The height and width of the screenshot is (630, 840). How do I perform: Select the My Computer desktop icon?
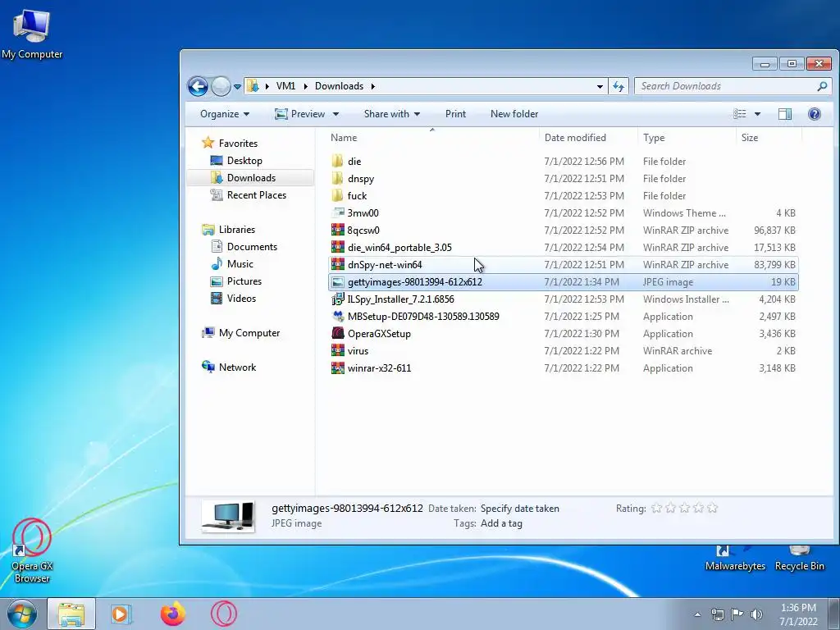click(32, 33)
